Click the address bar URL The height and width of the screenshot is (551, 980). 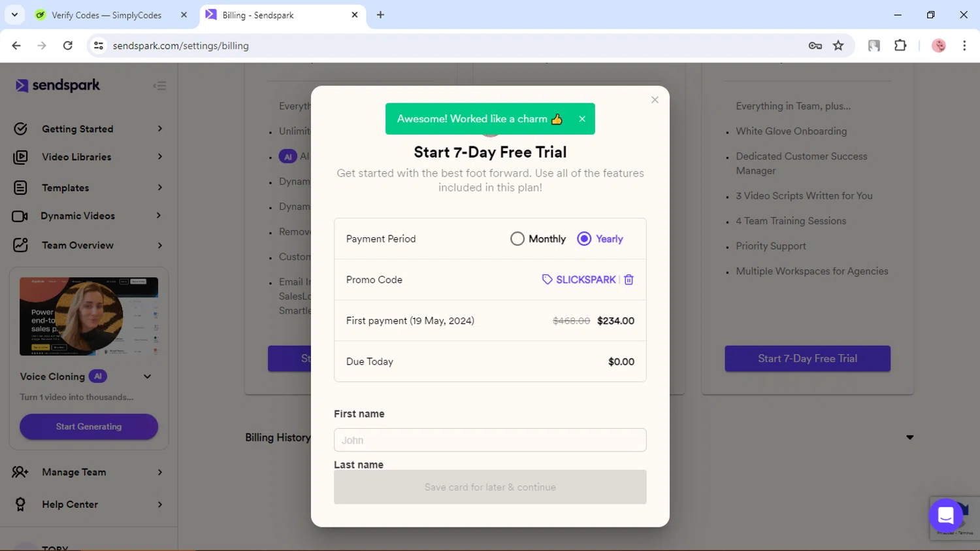[x=181, y=46]
